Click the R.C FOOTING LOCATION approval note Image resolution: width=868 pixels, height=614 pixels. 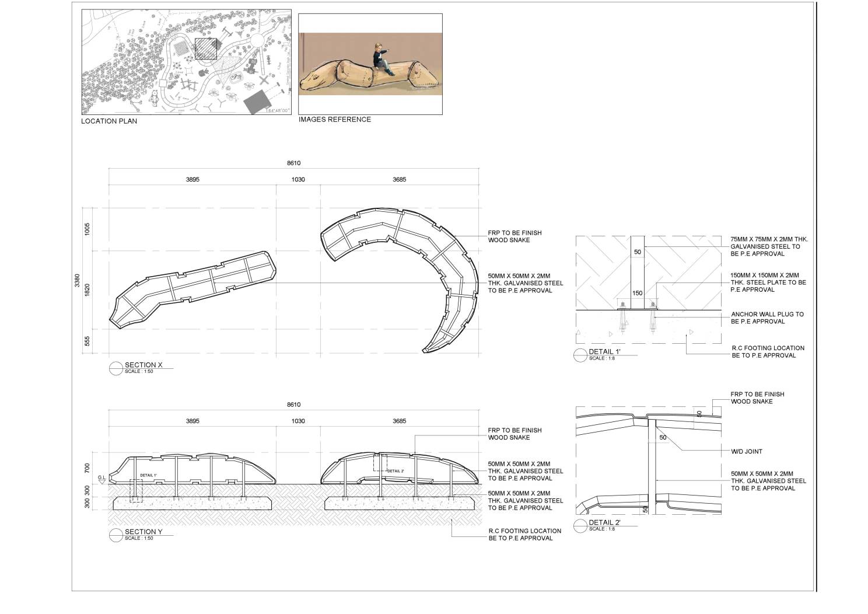(523, 534)
